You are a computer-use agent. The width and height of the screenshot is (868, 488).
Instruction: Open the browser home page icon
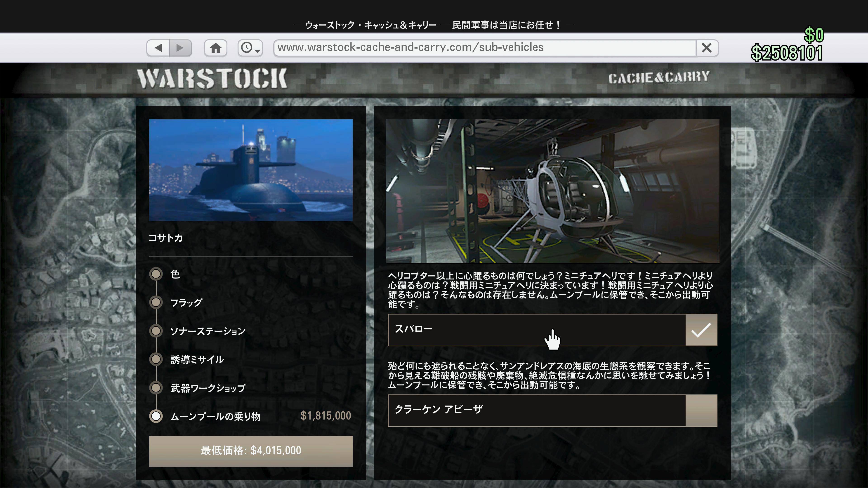point(216,48)
